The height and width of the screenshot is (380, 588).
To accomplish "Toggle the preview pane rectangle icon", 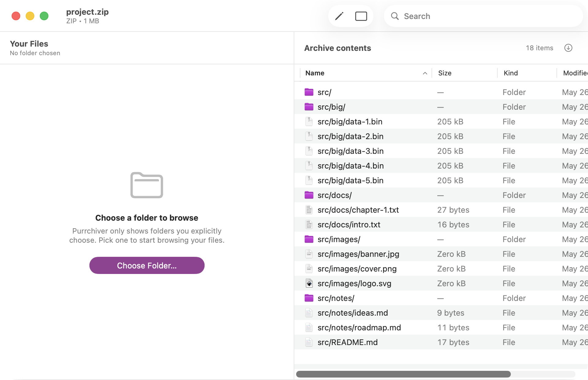I will click(x=361, y=16).
